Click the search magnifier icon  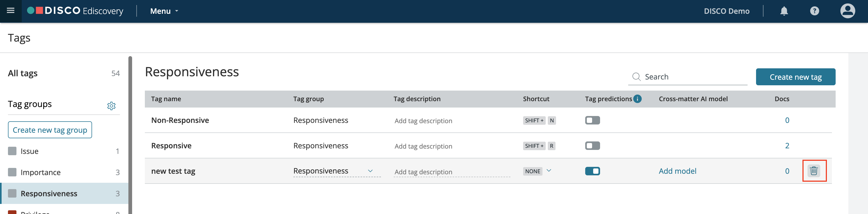pos(636,77)
